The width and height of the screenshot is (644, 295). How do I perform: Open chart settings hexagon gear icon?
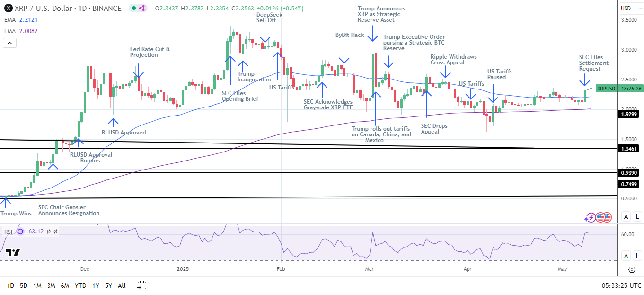(x=632, y=269)
